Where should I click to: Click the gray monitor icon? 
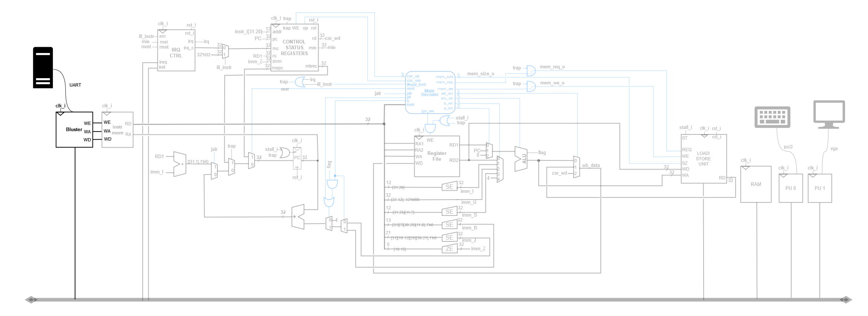(829, 114)
